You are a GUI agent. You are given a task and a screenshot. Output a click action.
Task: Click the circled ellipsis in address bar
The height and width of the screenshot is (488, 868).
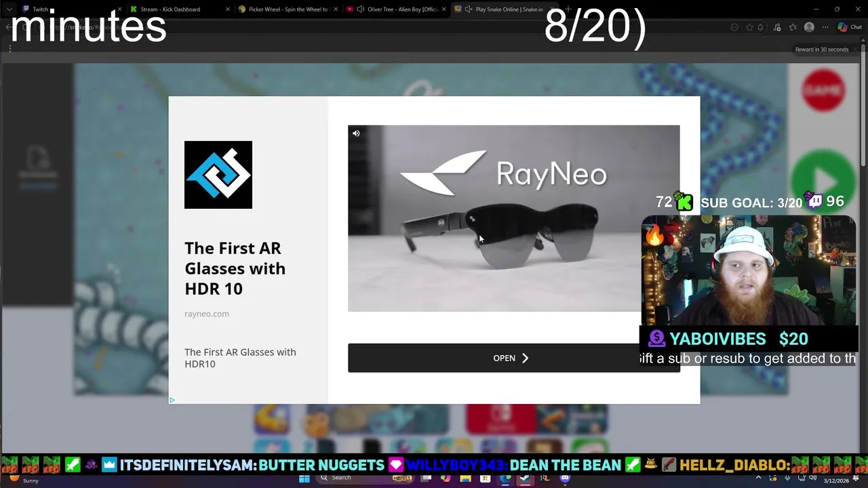pyautogui.click(x=734, y=27)
